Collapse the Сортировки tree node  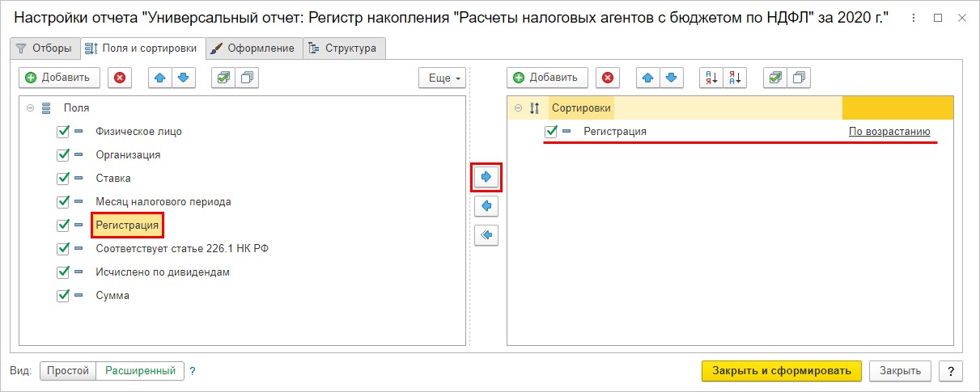(518, 107)
